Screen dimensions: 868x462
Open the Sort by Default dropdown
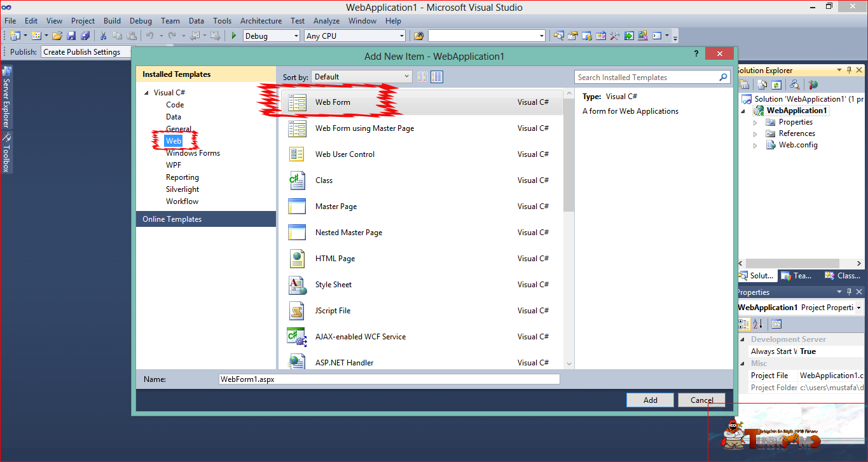[x=361, y=77]
